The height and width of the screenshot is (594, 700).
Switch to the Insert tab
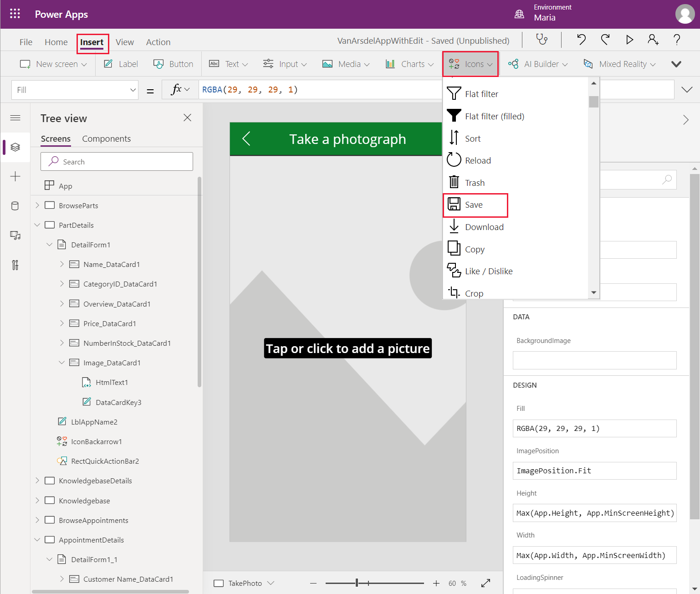tap(92, 42)
